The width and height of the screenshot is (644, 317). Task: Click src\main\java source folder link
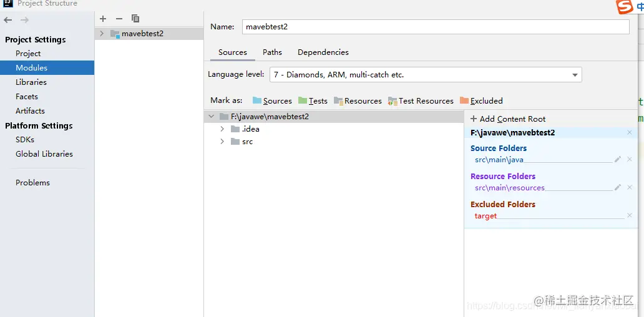[x=499, y=160]
